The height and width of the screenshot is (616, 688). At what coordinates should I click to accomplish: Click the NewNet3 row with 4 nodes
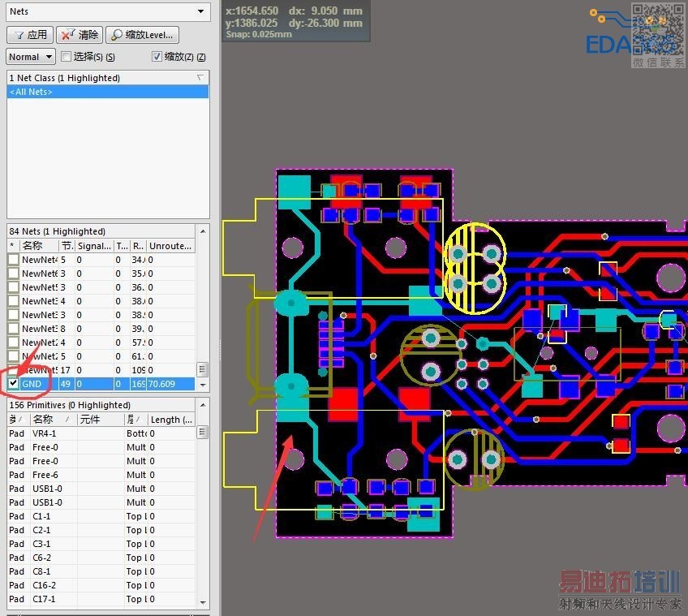[101, 301]
